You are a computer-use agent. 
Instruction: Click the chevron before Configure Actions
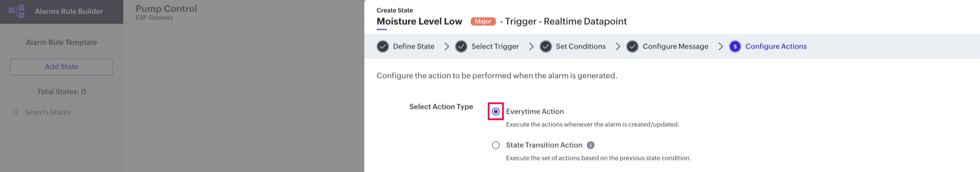[720, 46]
